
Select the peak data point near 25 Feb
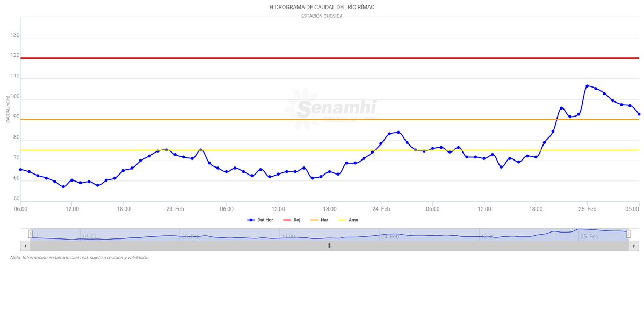point(588,85)
